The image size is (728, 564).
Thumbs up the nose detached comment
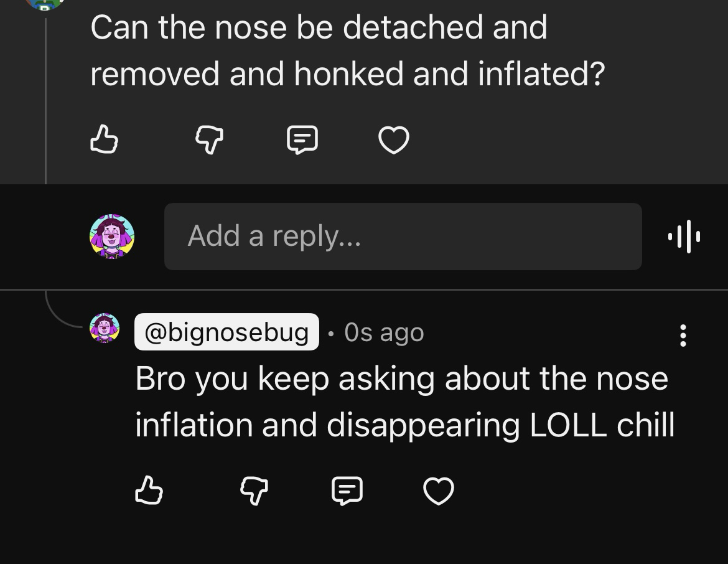[104, 139]
